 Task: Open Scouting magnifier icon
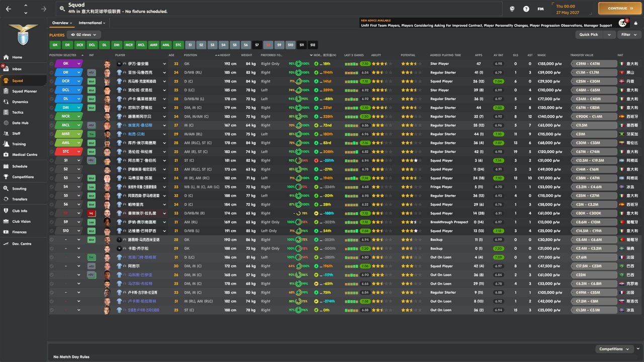[x=6, y=189]
